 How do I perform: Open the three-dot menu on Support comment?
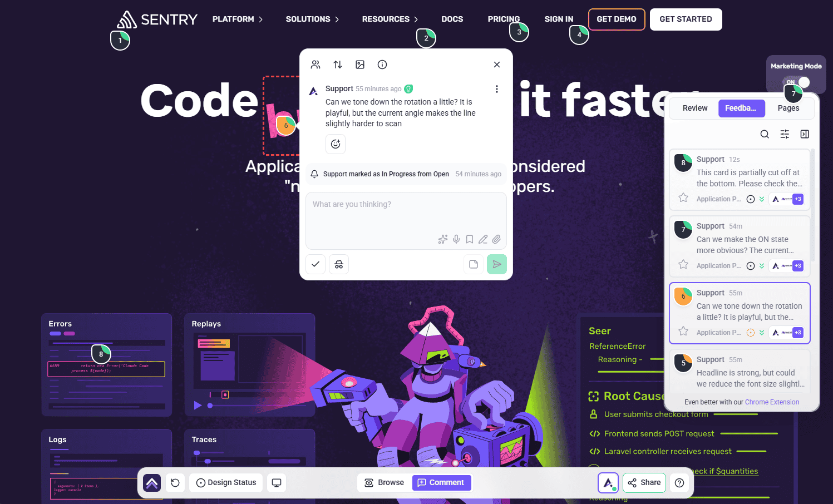[497, 89]
